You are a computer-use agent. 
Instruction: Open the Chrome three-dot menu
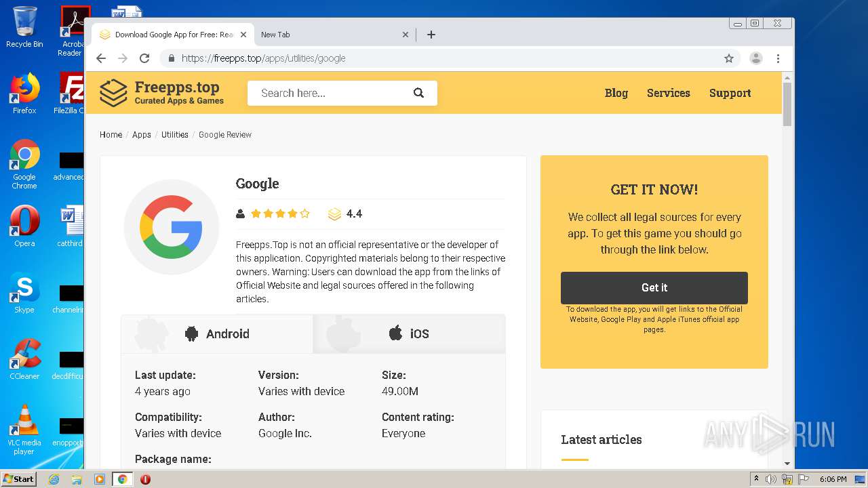coord(778,58)
